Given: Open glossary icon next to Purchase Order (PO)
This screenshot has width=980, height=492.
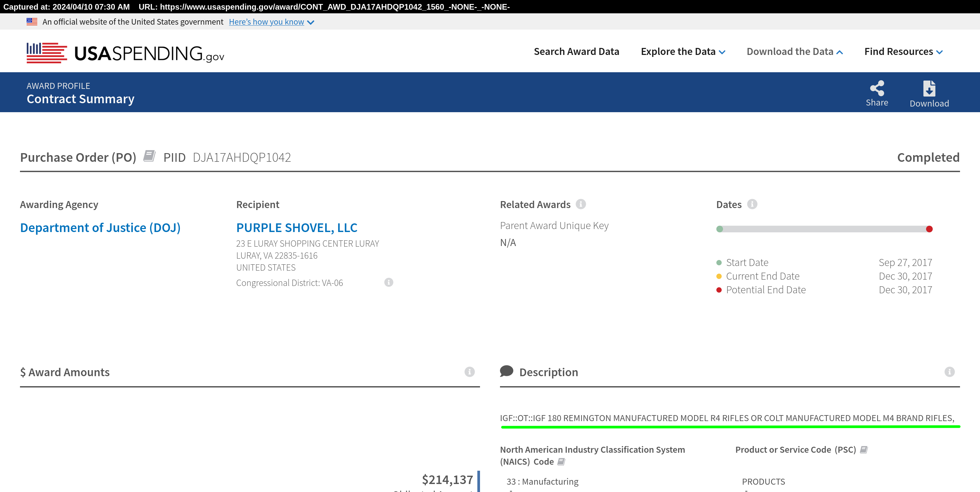Looking at the screenshot, I should tap(149, 156).
